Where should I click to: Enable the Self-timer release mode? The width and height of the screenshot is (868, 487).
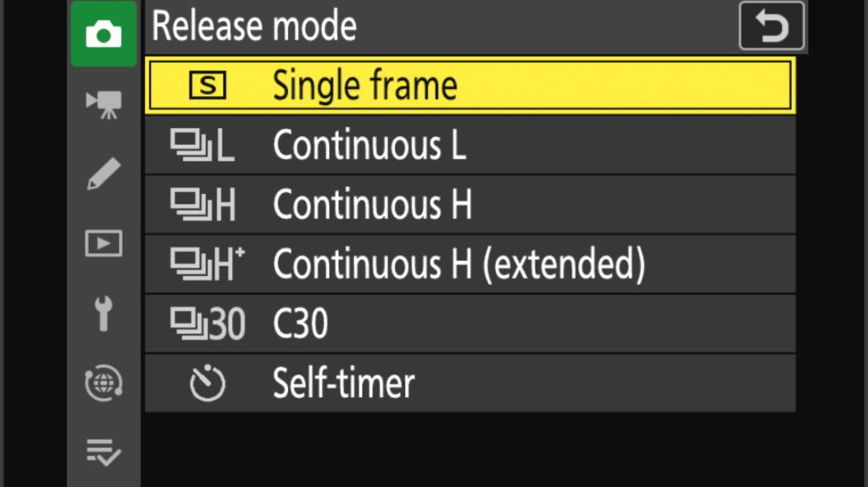[343, 384]
